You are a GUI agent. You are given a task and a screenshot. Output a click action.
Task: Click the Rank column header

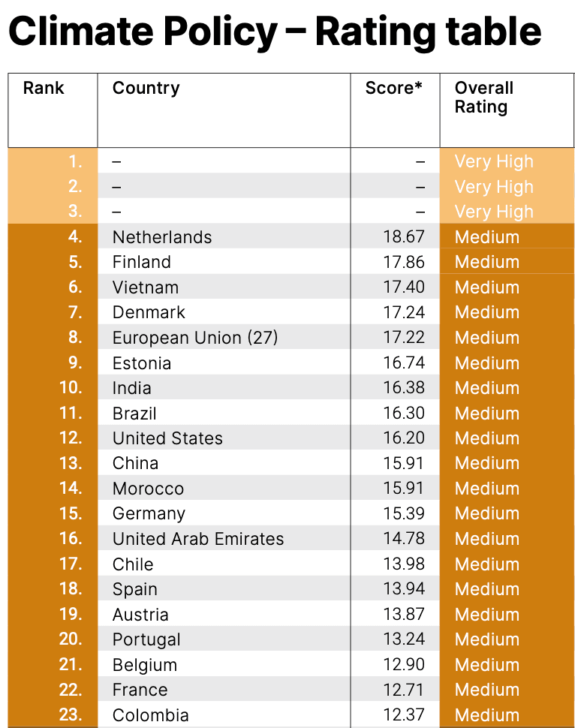coord(44,89)
